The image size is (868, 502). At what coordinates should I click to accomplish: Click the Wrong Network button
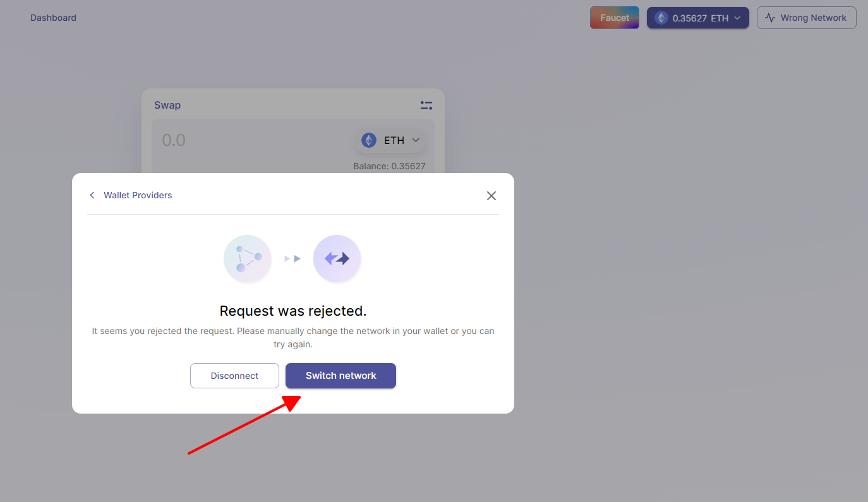coord(807,18)
